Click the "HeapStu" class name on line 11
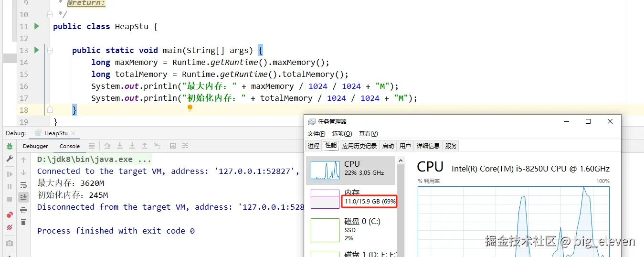 tap(132, 26)
